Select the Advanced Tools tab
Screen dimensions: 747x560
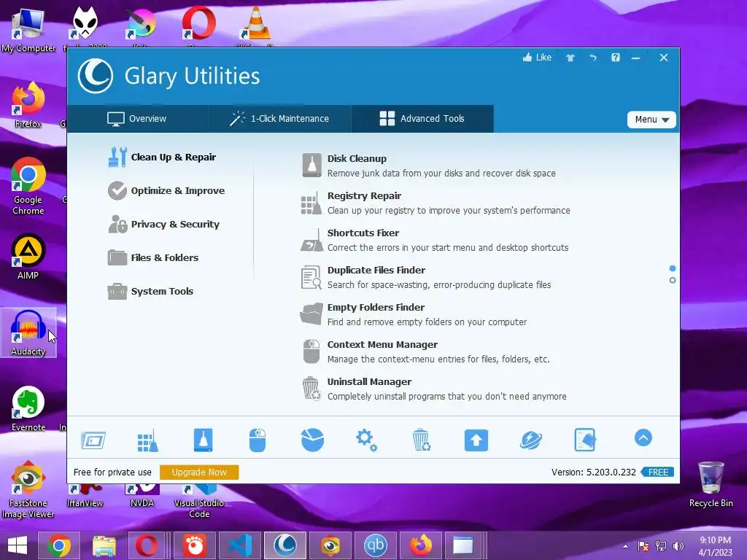pos(422,119)
